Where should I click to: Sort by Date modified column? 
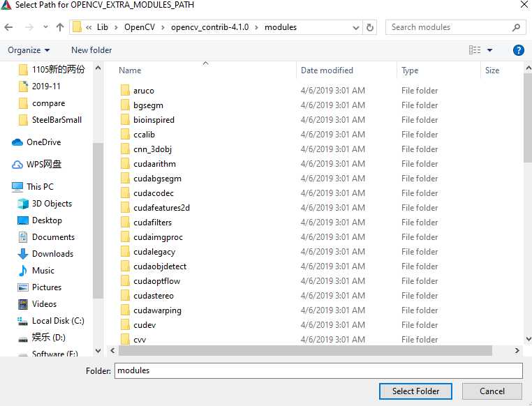(x=327, y=70)
